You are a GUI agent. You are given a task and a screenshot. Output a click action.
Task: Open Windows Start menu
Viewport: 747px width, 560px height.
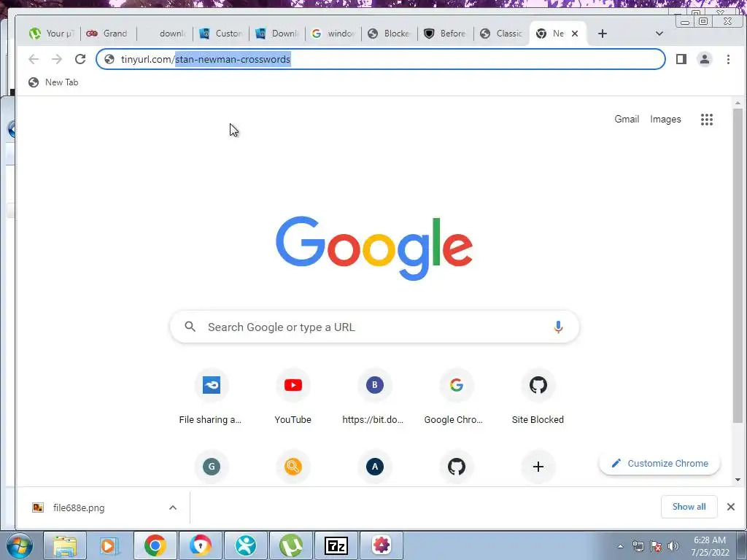coord(19,546)
